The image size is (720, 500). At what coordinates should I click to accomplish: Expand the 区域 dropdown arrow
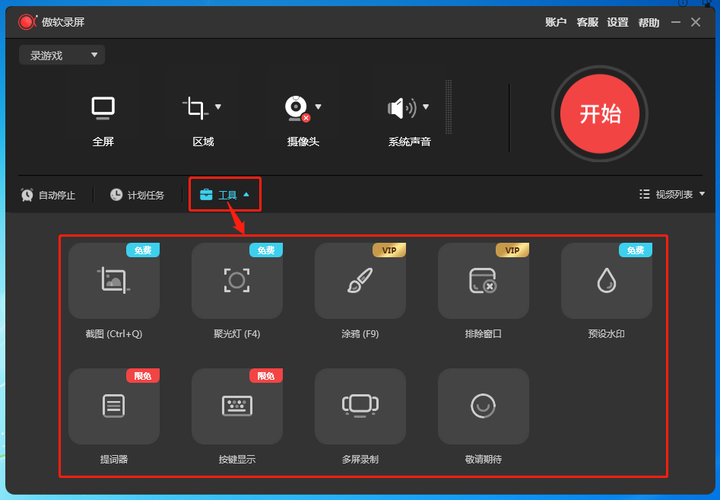(218, 107)
